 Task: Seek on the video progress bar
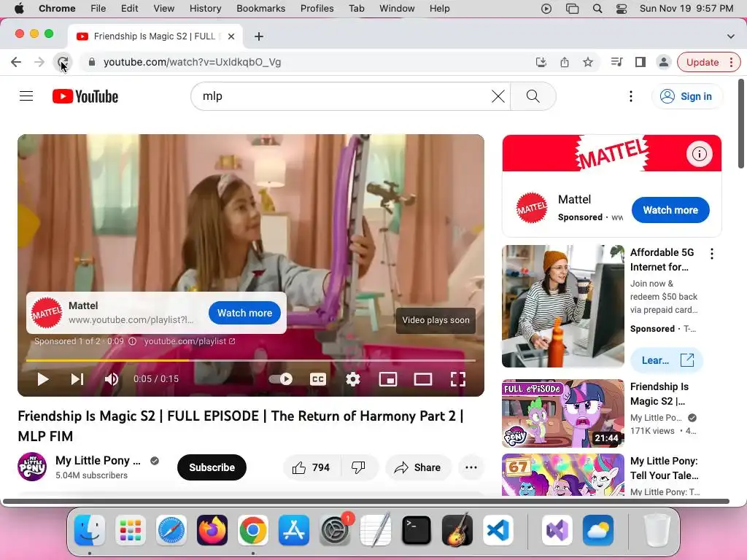(x=251, y=360)
